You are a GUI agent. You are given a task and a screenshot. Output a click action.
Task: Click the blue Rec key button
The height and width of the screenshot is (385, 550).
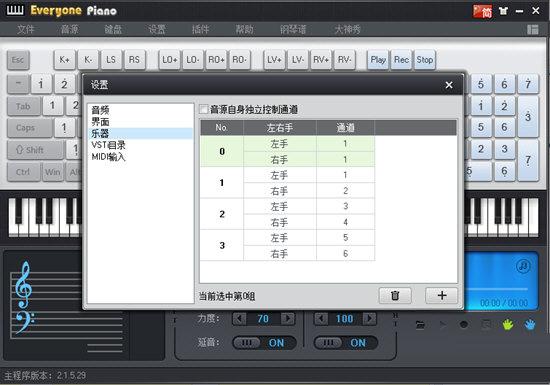[x=401, y=60]
